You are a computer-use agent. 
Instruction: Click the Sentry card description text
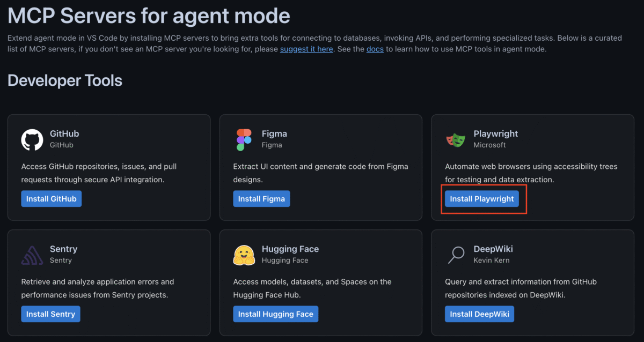point(98,288)
